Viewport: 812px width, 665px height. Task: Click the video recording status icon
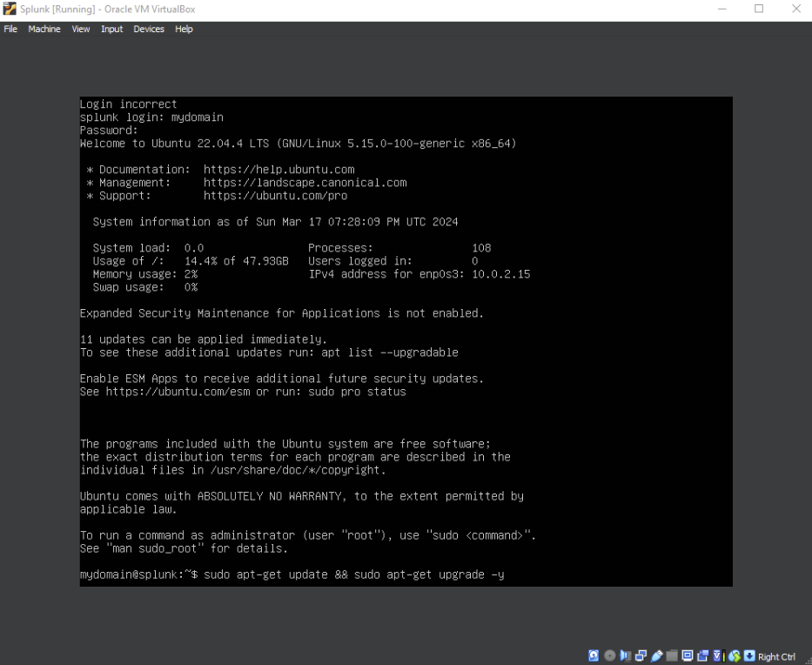coord(703,655)
